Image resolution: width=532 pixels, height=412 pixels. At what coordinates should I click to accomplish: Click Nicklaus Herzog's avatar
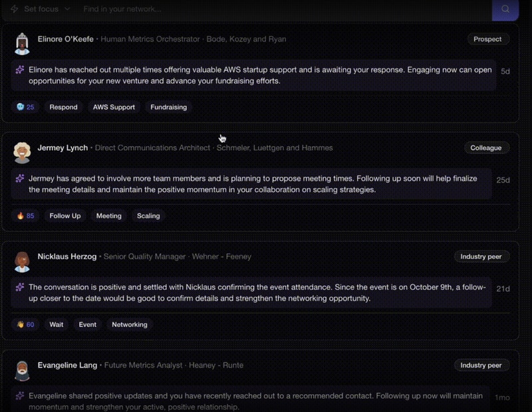(22, 261)
